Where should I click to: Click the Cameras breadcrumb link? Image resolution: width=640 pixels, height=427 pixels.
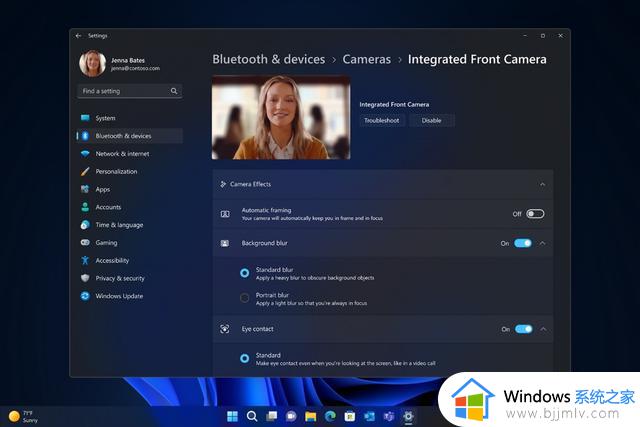coord(367,60)
